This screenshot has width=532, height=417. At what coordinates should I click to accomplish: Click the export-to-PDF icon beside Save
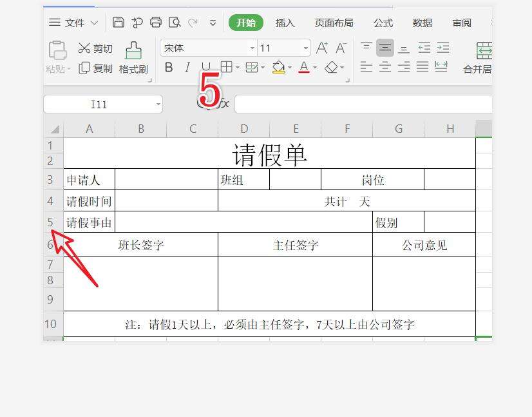[137, 23]
